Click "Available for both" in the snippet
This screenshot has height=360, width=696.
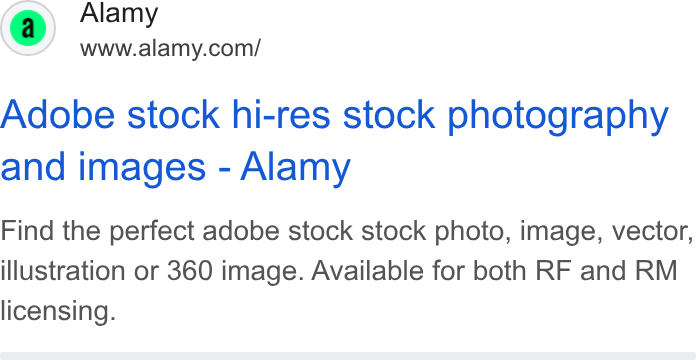click(419, 271)
